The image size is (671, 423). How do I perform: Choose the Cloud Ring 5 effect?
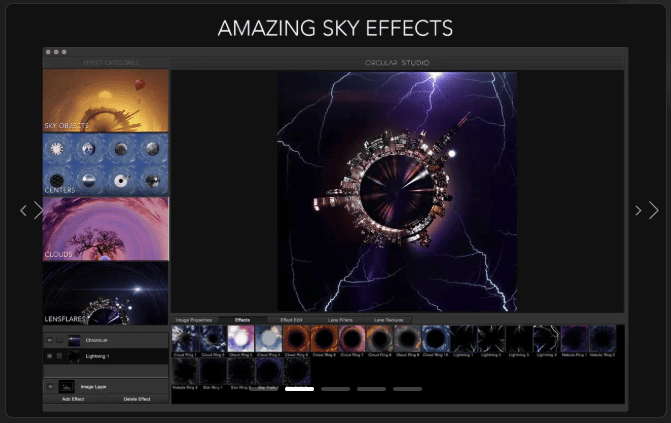coord(297,339)
